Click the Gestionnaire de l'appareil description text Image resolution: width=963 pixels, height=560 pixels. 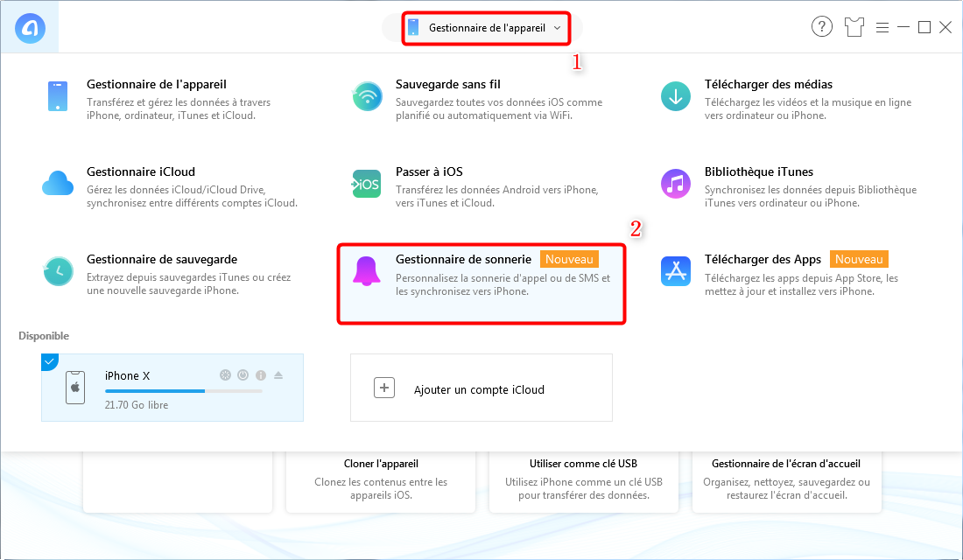(x=179, y=108)
